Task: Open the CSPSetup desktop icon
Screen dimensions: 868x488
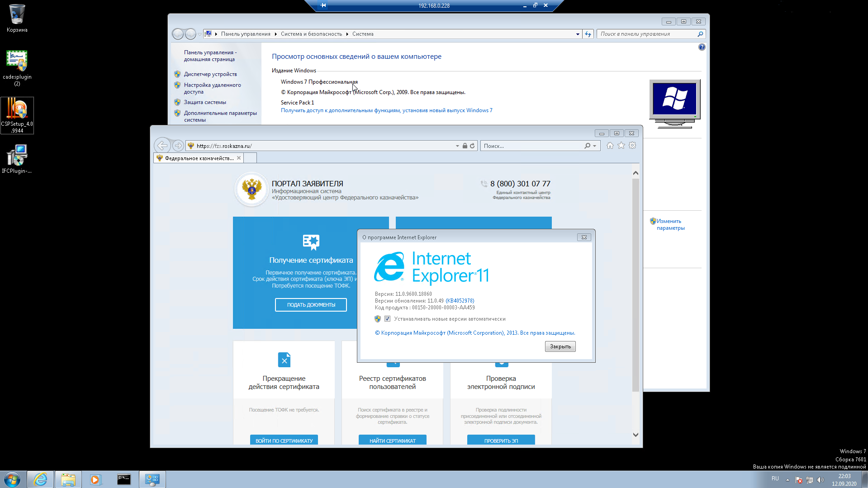Action: (17, 115)
